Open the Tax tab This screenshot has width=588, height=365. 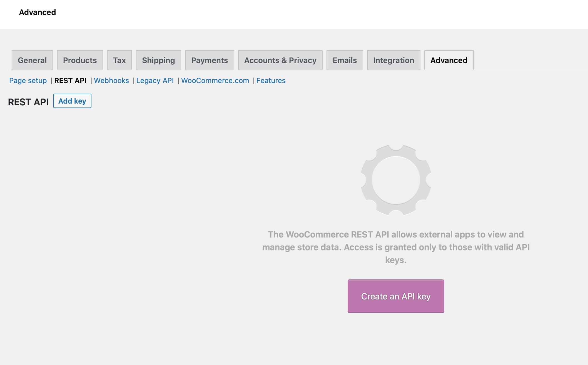pyautogui.click(x=119, y=60)
